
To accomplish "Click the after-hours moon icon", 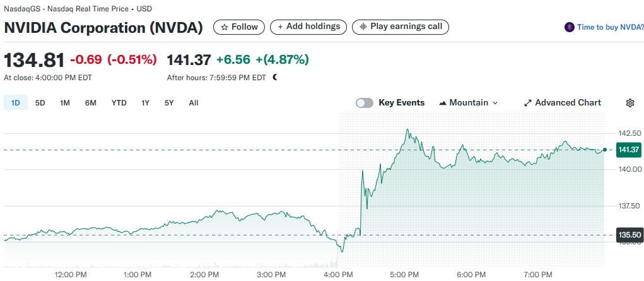I will 275,77.
